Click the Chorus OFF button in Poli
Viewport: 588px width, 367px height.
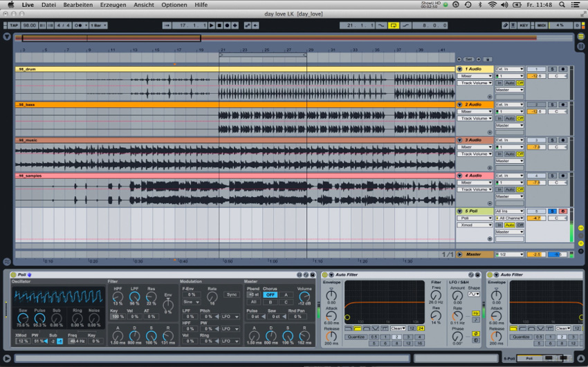click(x=270, y=294)
